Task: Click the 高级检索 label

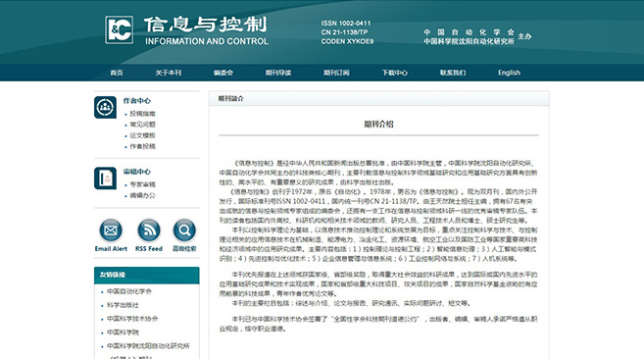Action: coord(184,249)
